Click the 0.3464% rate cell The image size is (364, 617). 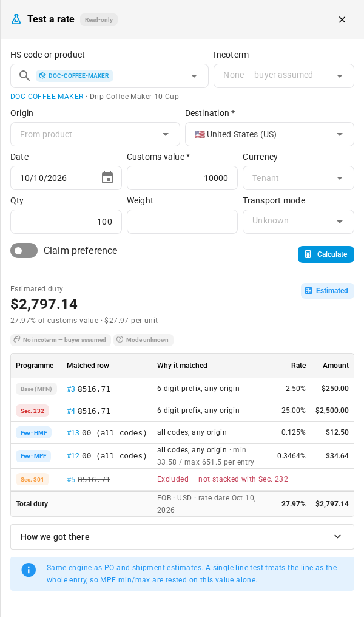291,455
